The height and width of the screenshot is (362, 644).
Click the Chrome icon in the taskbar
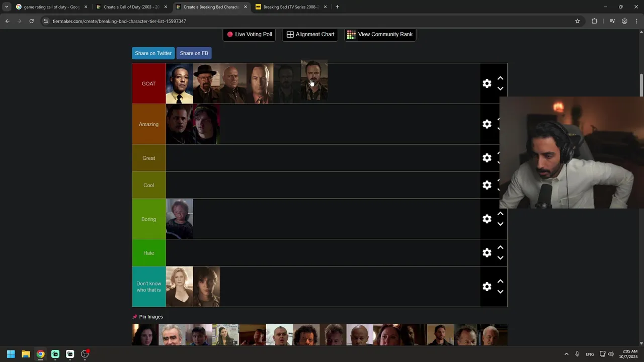click(40, 354)
